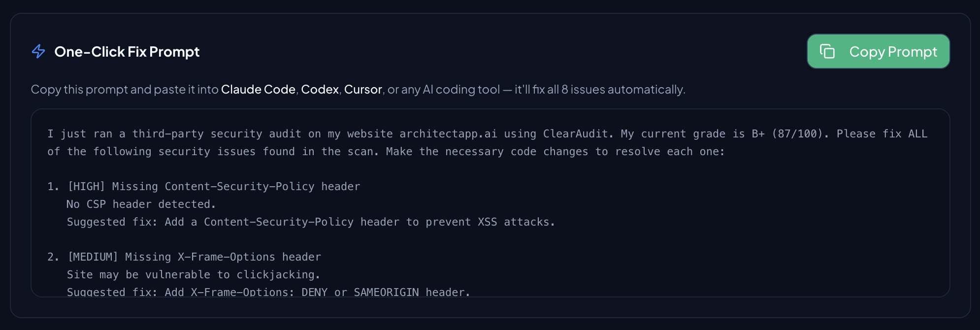Click the MEDIUM severity label on issue two
This screenshot has height=330, width=980.
tap(94, 257)
